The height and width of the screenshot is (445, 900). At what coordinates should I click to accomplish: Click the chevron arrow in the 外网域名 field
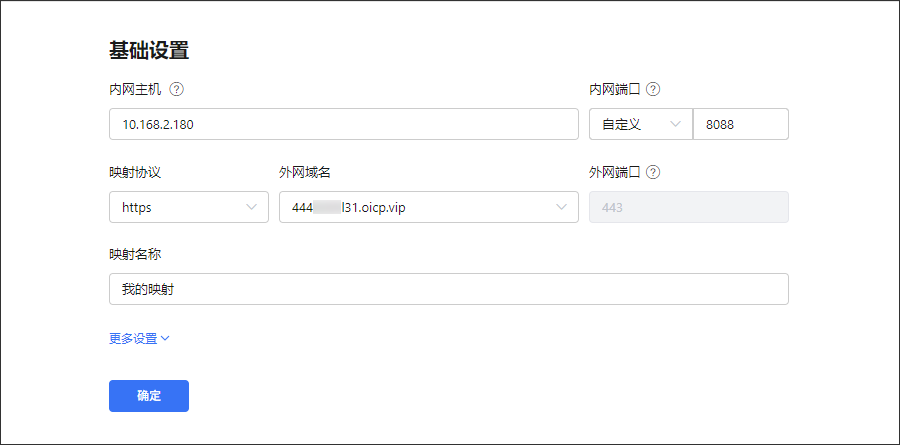point(560,207)
